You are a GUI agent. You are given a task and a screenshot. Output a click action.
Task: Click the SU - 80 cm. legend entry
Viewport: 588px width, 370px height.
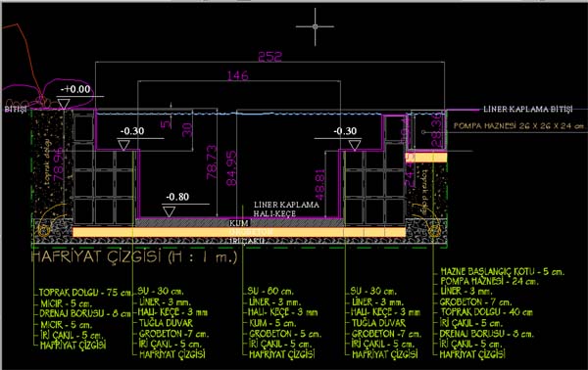point(270,292)
